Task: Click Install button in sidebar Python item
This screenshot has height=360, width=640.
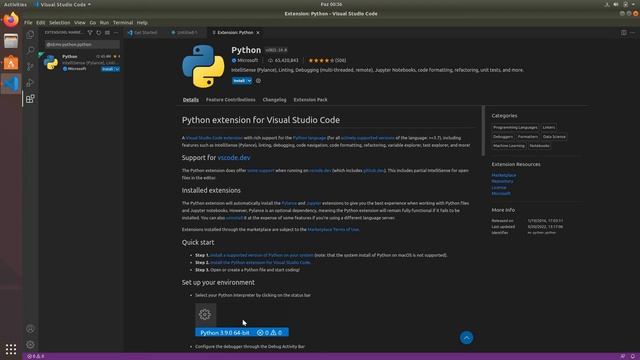Action: click(107, 69)
